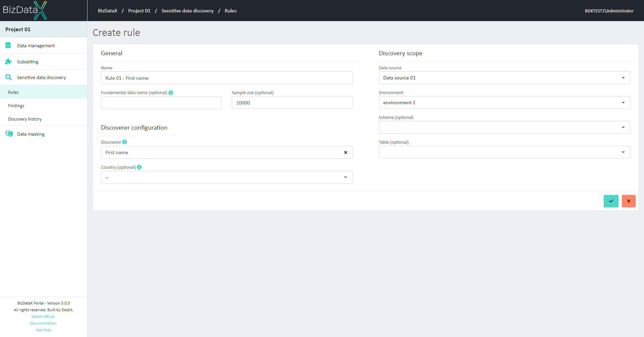Select Discovery history in the sidebar
This screenshot has height=337, width=644.
44,119
